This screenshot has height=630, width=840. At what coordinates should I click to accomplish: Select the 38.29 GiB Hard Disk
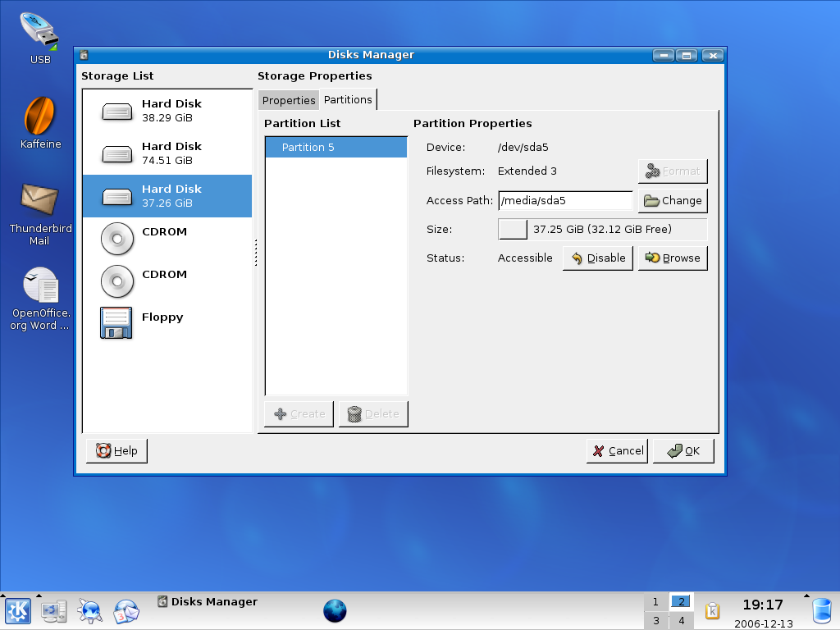point(167,111)
